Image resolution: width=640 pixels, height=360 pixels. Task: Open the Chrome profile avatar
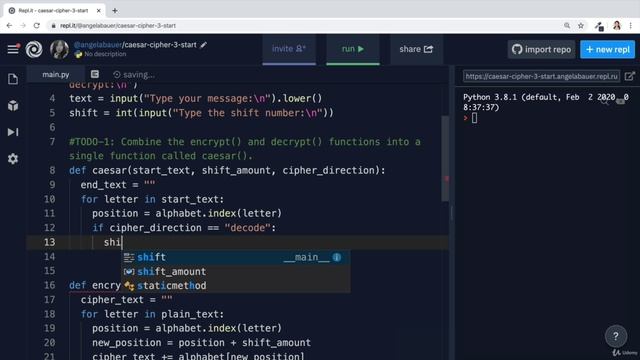616,26
